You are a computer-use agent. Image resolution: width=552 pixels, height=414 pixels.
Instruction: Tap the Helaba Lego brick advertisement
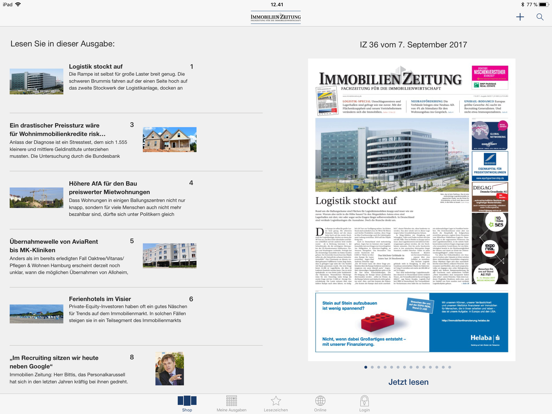(412, 322)
